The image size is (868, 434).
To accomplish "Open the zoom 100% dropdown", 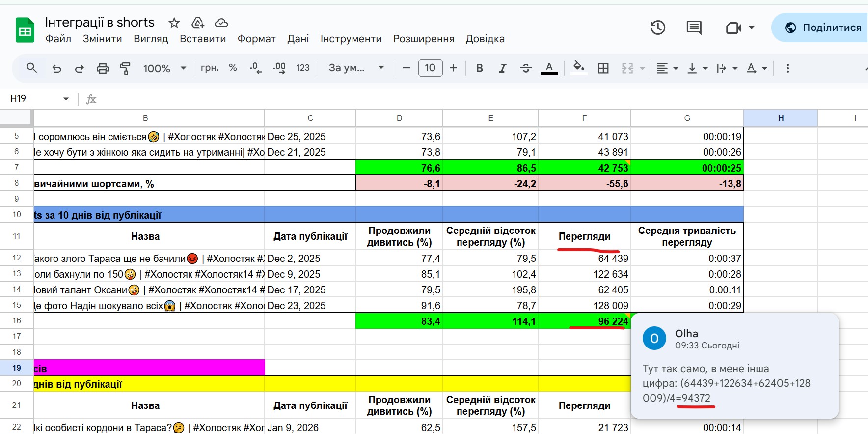I will 164,68.
